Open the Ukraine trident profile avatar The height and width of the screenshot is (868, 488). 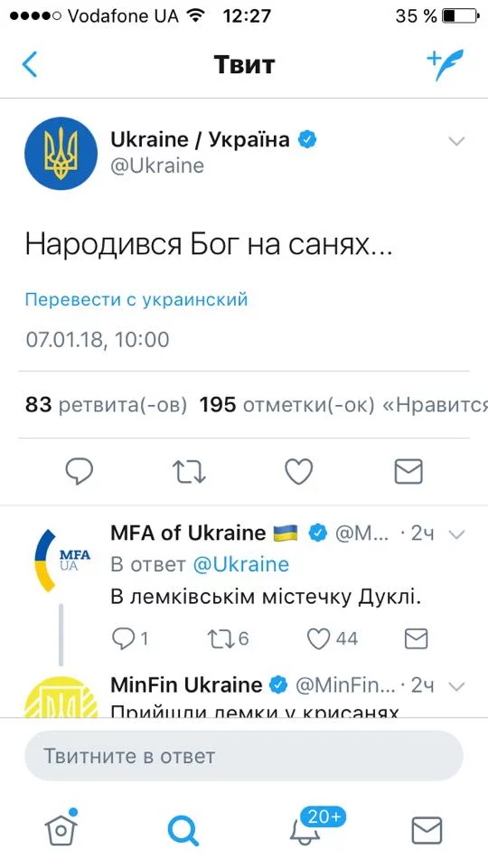[x=61, y=154]
